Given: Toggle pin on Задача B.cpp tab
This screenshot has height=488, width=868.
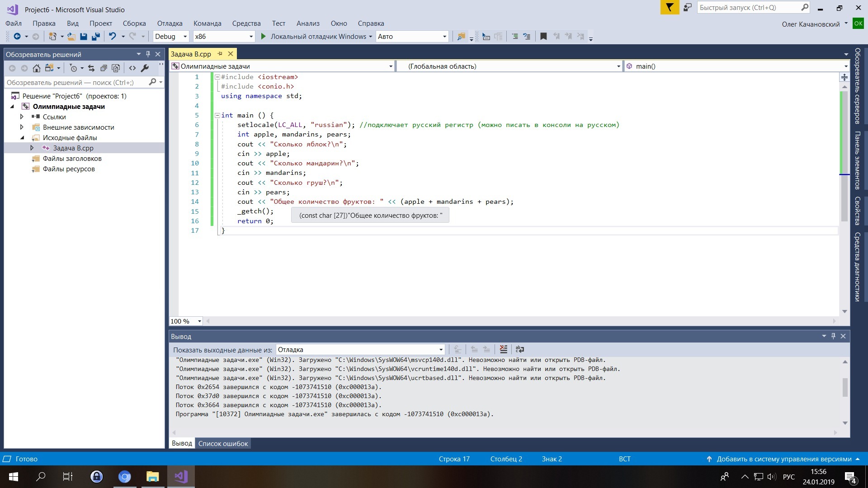Looking at the screenshot, I should [220, 54].
